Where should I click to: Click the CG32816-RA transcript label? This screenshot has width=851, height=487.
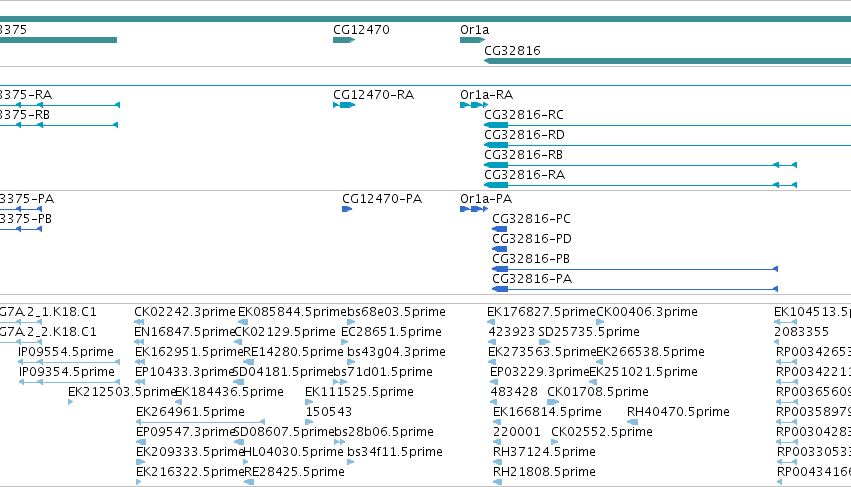524,175
